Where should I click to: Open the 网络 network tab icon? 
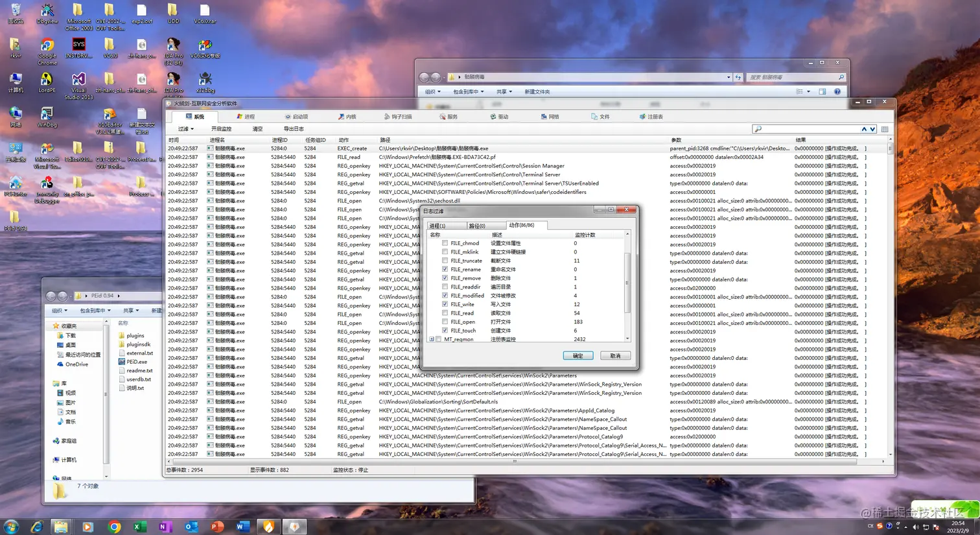[x=544, y=117]
